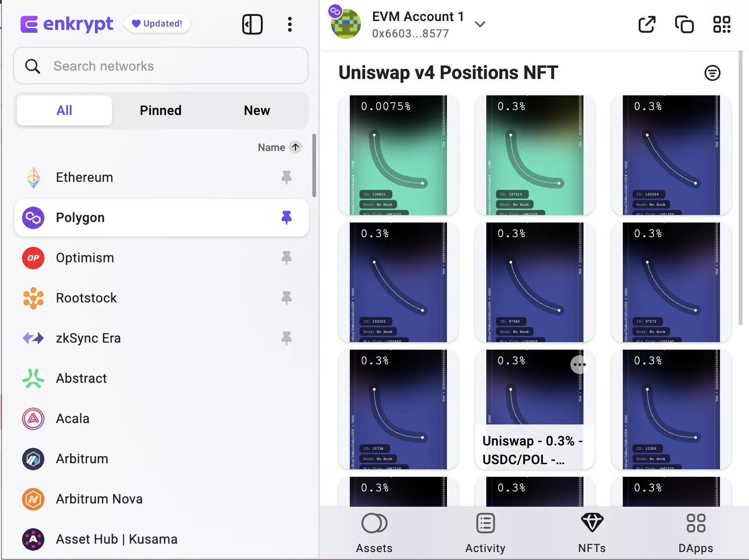Click the Arbitrum network icon

click(x=33, y=459)
